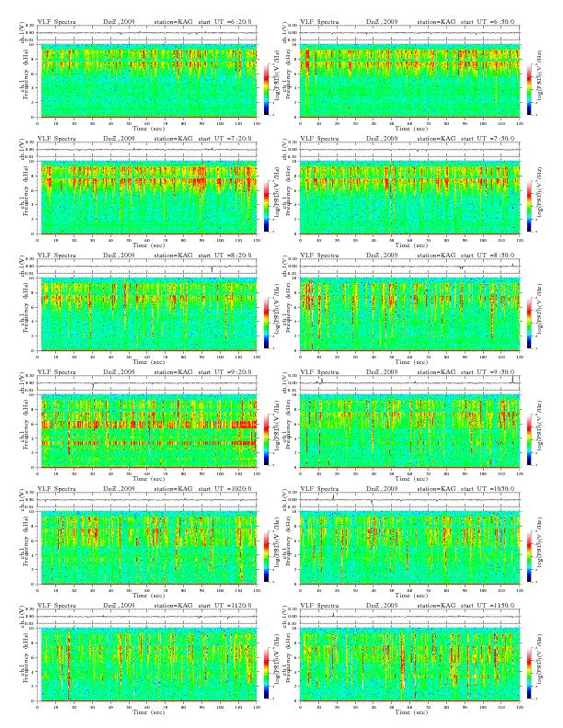This screenshot has height=728, width=563.
Task: Click 'VLF Spectra' heading of the 10:20:0 panel
Action: coord(57,489)
